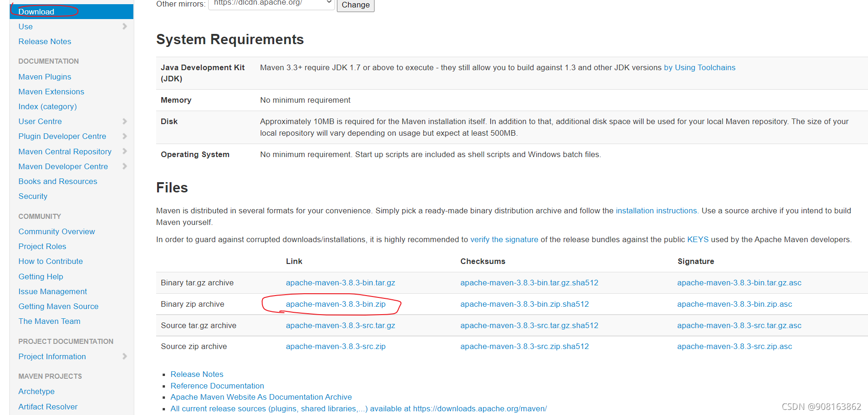Open How to Contribute link
868x415 pixels.
(x=51, y=261)
